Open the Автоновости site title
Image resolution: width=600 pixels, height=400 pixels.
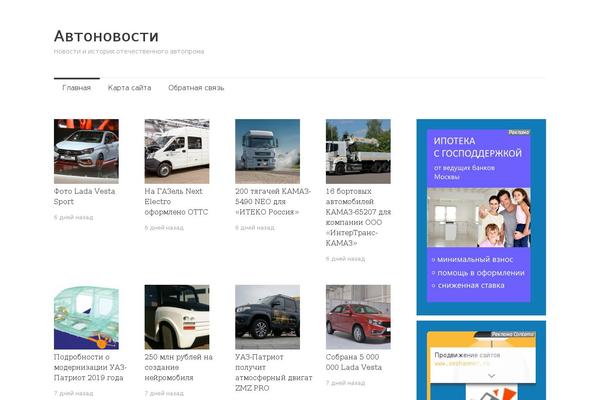[106, 36]
